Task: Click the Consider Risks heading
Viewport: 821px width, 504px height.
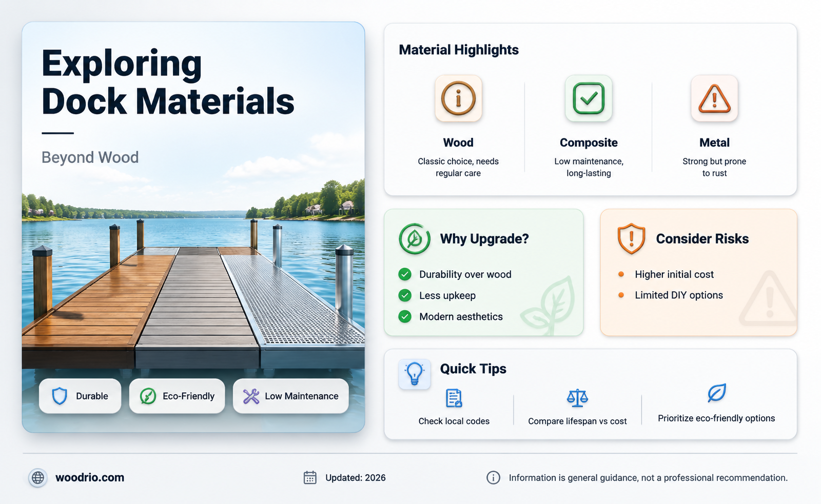Action: pos(702,239)
